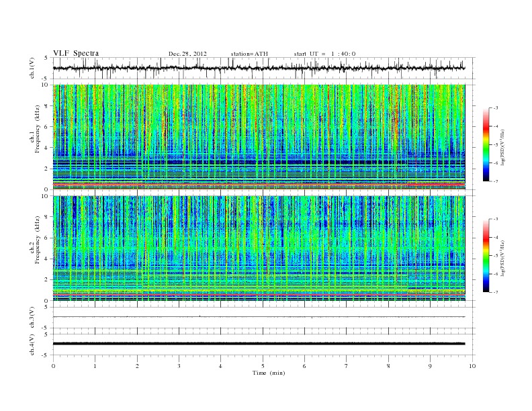Click the "2" time axis tick label
Viewport: 532px width, 411px height.
pyautogui.click(x=137, y=366)
